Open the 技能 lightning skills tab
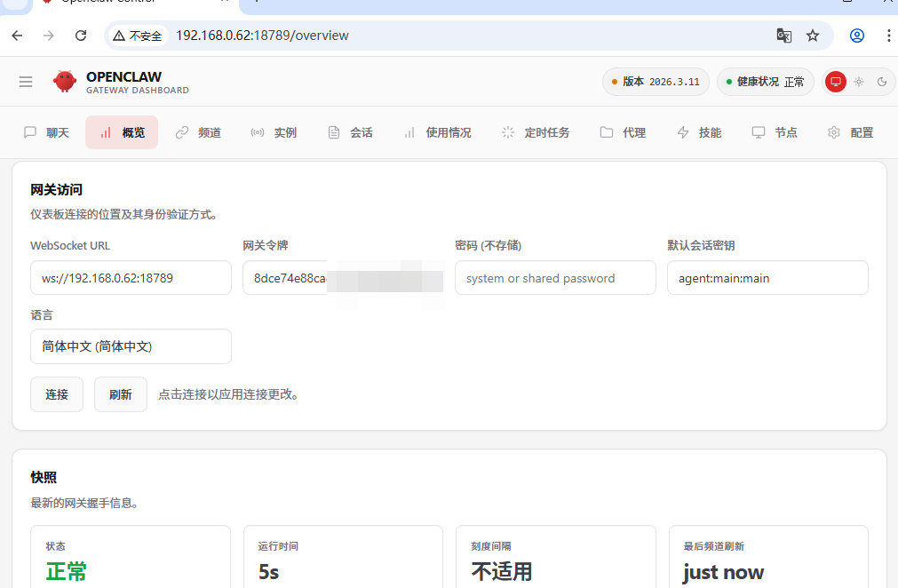Image resolution: width=898 pixels, height=588 pixels. [699, 133]
